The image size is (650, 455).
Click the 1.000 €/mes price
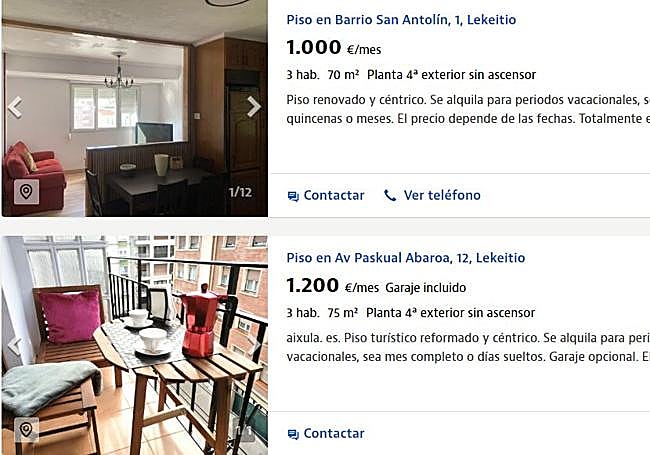[x=334, y=48]
